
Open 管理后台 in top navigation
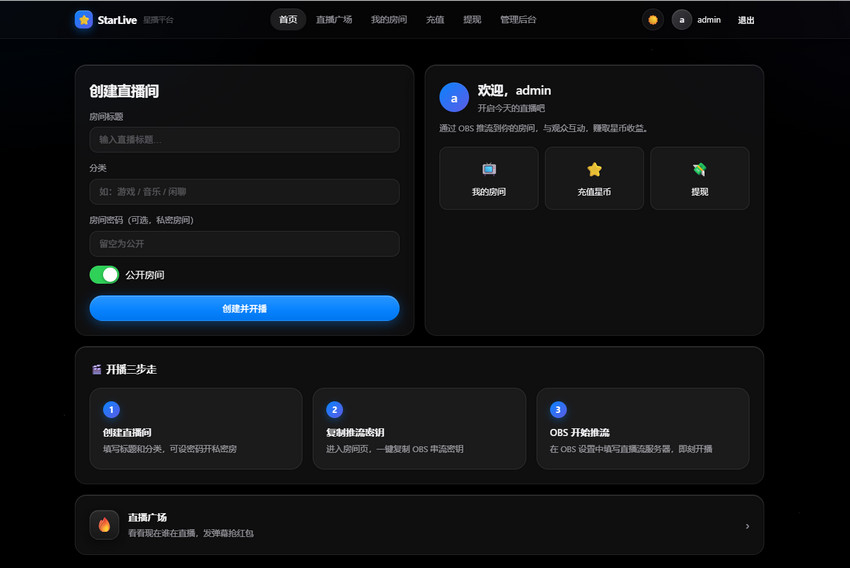[518, 20]
